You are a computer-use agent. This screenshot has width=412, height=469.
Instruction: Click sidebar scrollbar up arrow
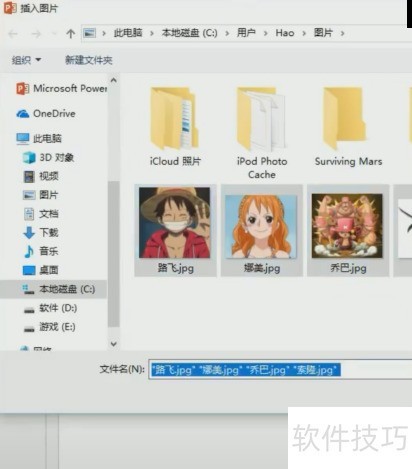[114, 80]
